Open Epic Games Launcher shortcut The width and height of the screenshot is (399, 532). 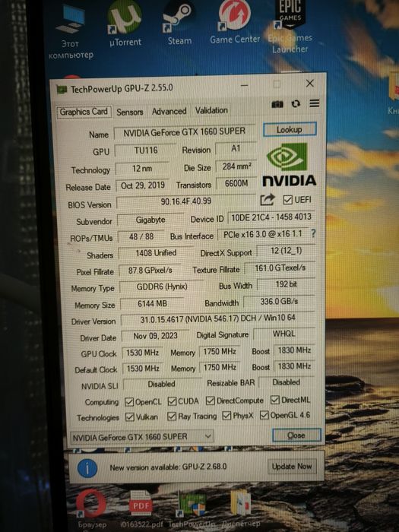pyautogui.click(x=290, y=27)
